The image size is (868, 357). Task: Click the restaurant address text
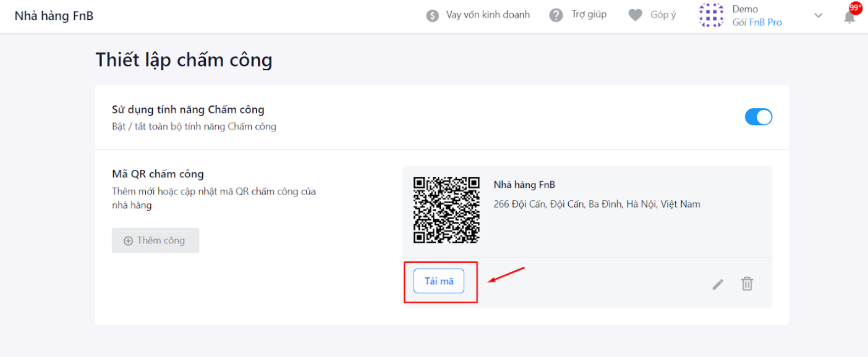pyautogui.click(x=597, y=204)
